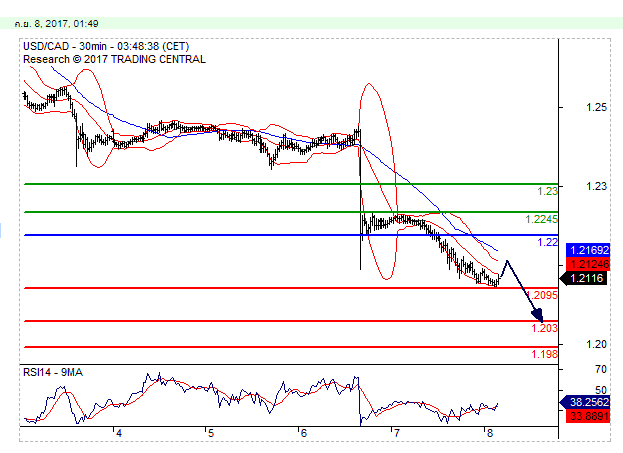The image size is (623, 453).
Task: Click the 1.23 green resistance label
Action: tap(548, 191)
